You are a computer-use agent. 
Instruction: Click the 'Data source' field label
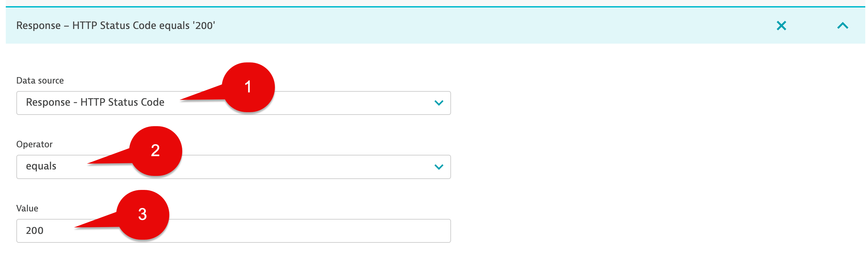click(x=40, y=80)
